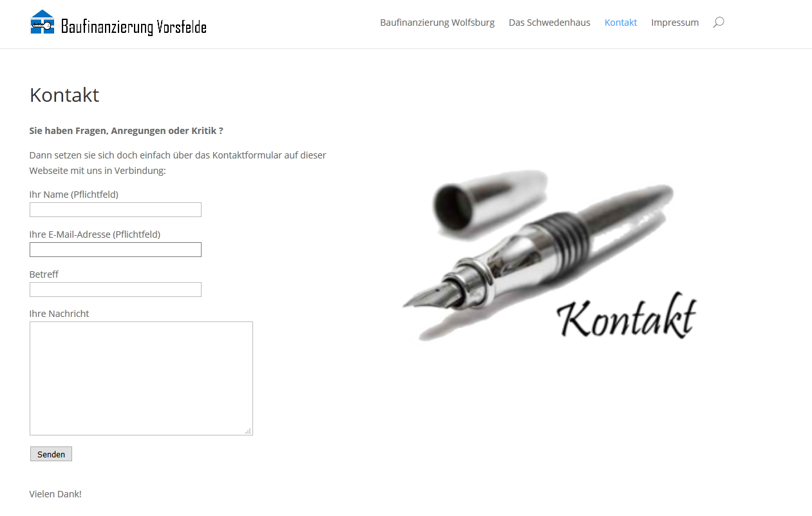Click the Ihr Name (Pflichtfeld) label
812x516 pixels.
(74, 194)
